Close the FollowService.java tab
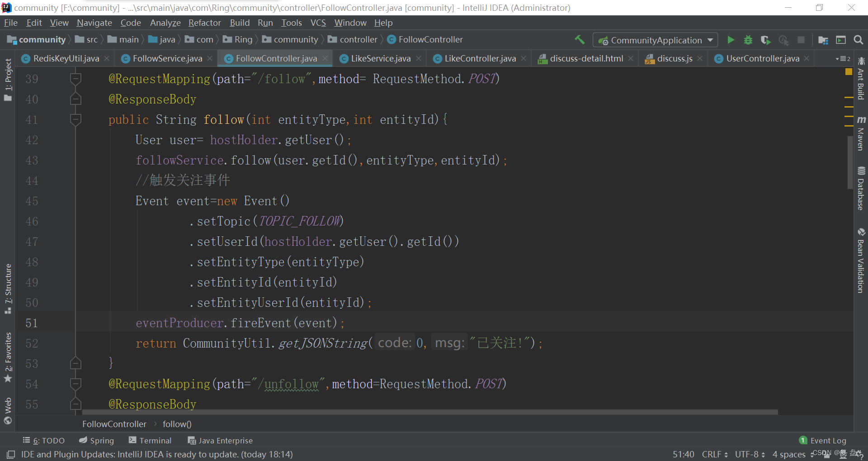868x461 pixels. [210, 58]
